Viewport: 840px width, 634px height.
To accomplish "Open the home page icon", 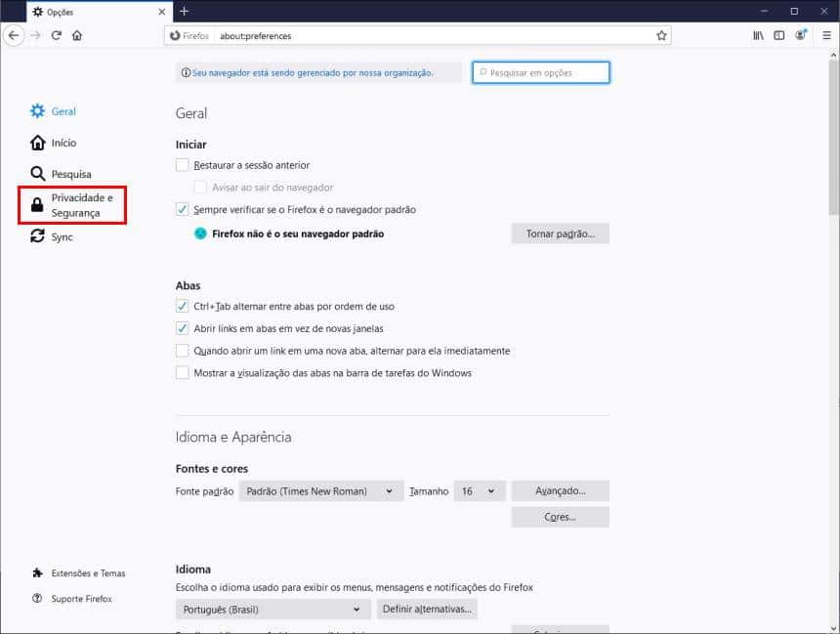I will coord(77,36).
